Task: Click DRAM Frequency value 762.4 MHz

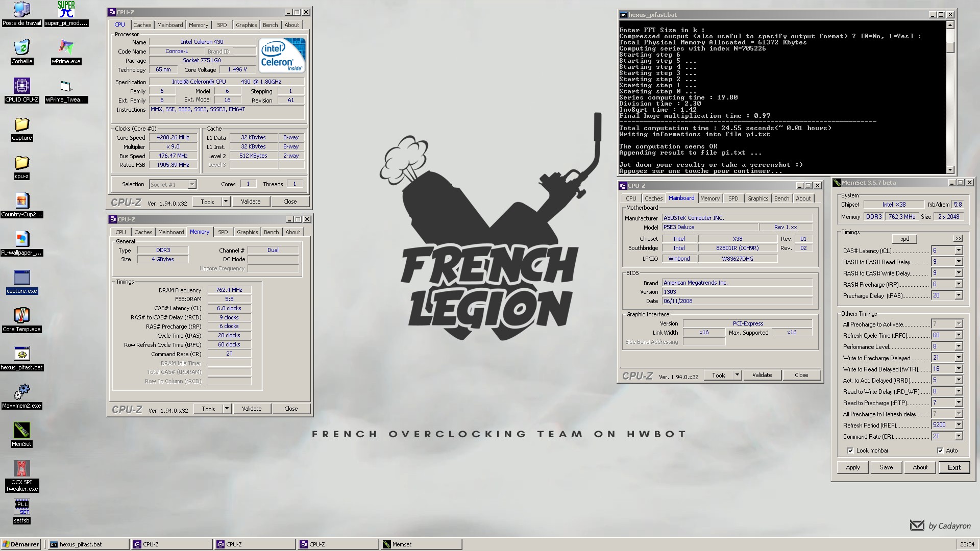Action: tap(229, 290)
